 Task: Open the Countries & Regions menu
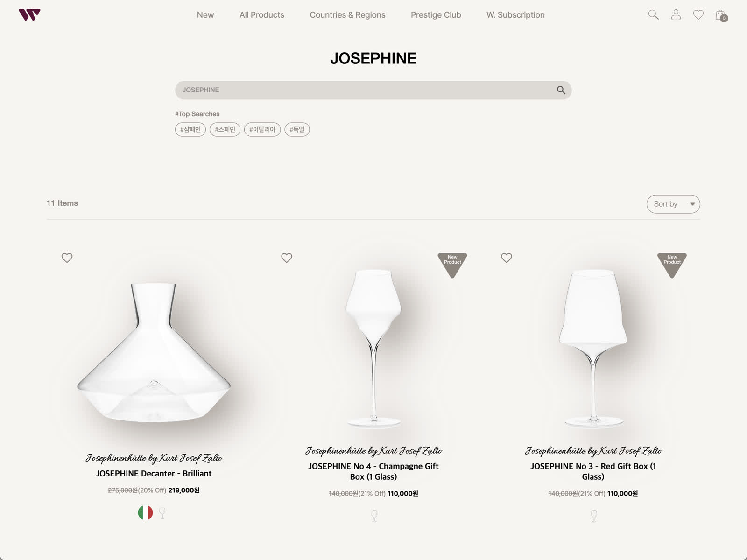(x=347, y=15)
